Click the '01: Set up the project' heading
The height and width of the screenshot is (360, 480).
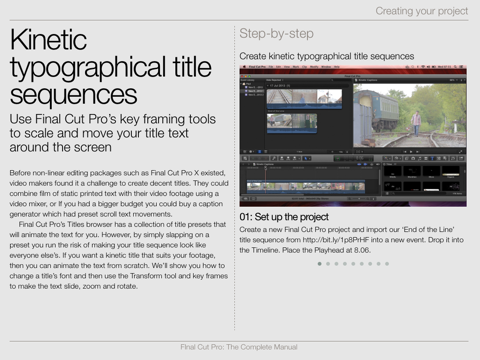coord(284,217)
